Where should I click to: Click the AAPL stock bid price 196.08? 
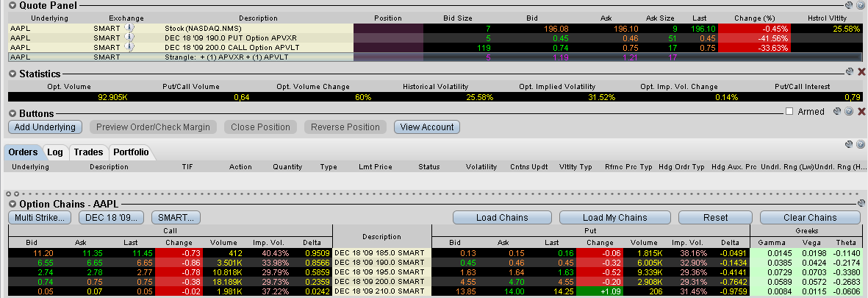point(556,28)
